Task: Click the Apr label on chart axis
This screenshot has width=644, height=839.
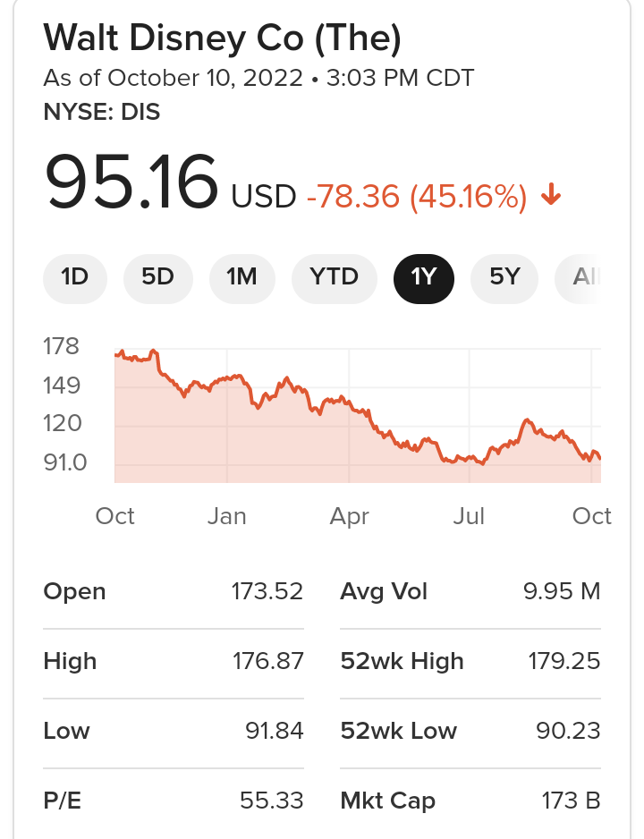Action: tap(349, 516)
